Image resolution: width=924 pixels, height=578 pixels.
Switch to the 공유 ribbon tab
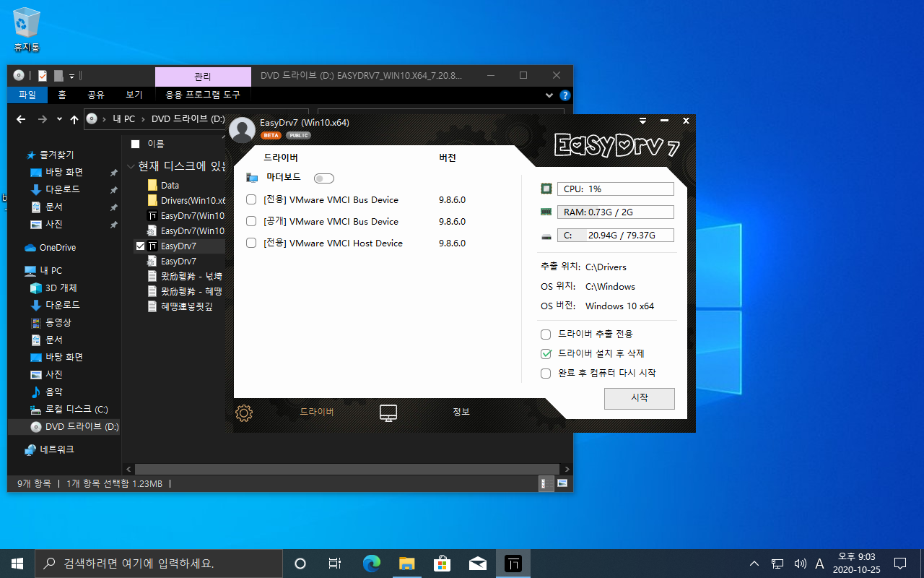pos(96,95)
